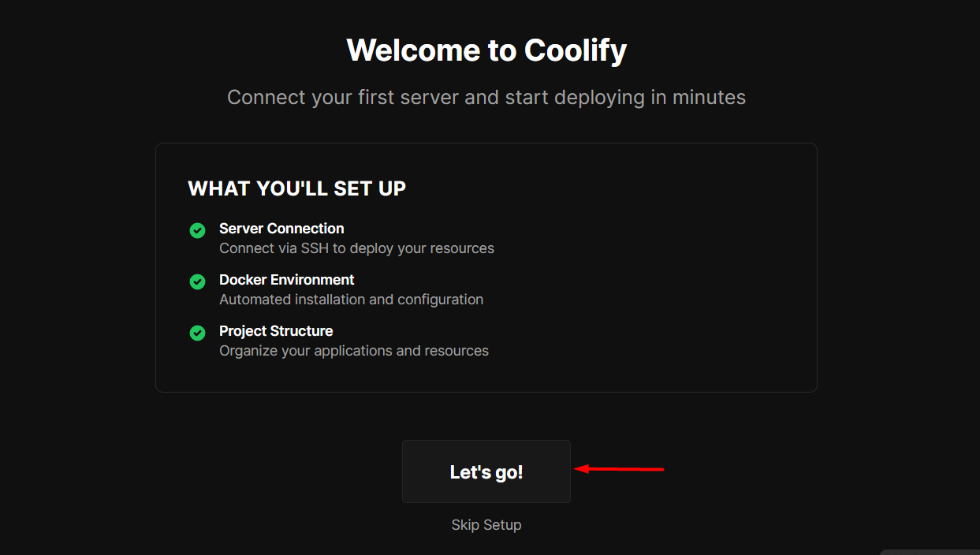Click the green checkmark beside Docker Environment
This screenshot has height=555, width=980.
coord(197,282)
